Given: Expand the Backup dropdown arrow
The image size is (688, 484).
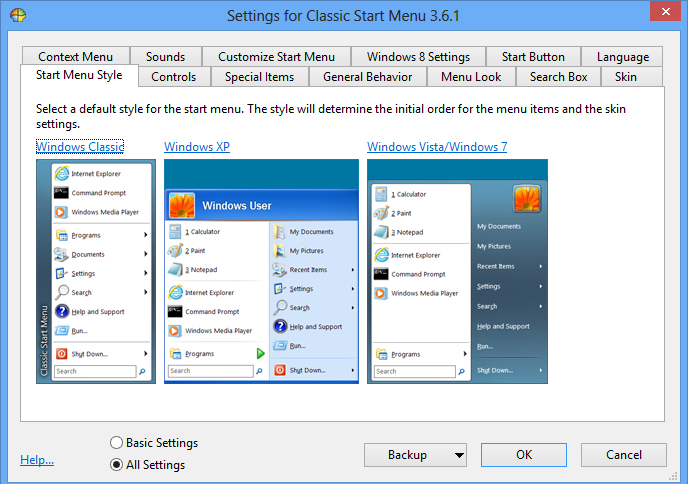Looking at the screenshot, I should [x=459, y=455].
